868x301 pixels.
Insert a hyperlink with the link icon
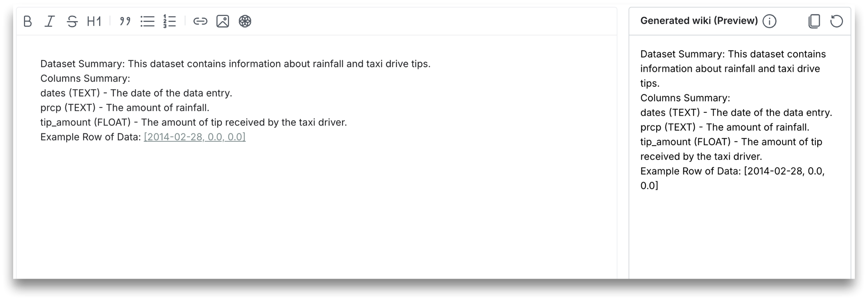[x=200, y=21]
